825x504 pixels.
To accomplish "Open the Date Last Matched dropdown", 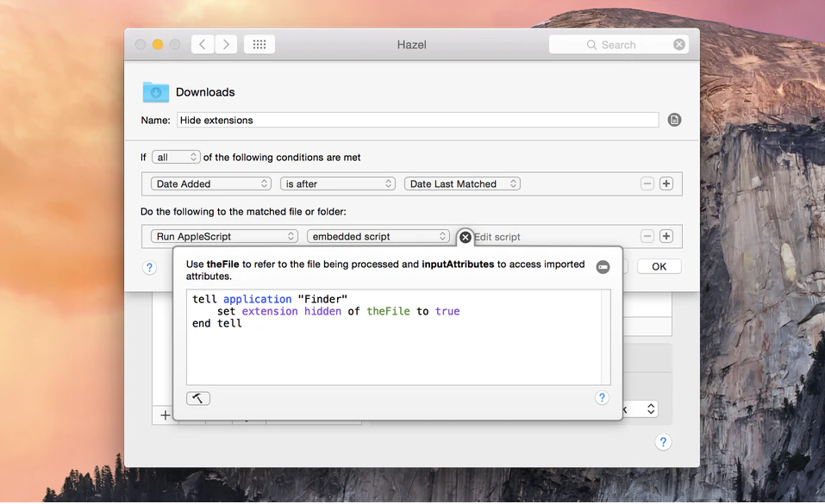I will tap(462, 184).
